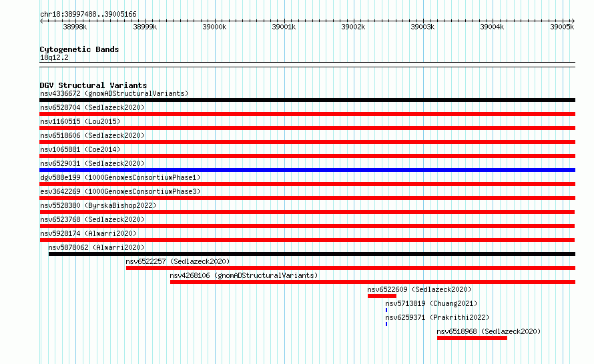Click the 38998k ruler tick label
Viewport: 594px width, 364px height.
[x=75, y=27]
